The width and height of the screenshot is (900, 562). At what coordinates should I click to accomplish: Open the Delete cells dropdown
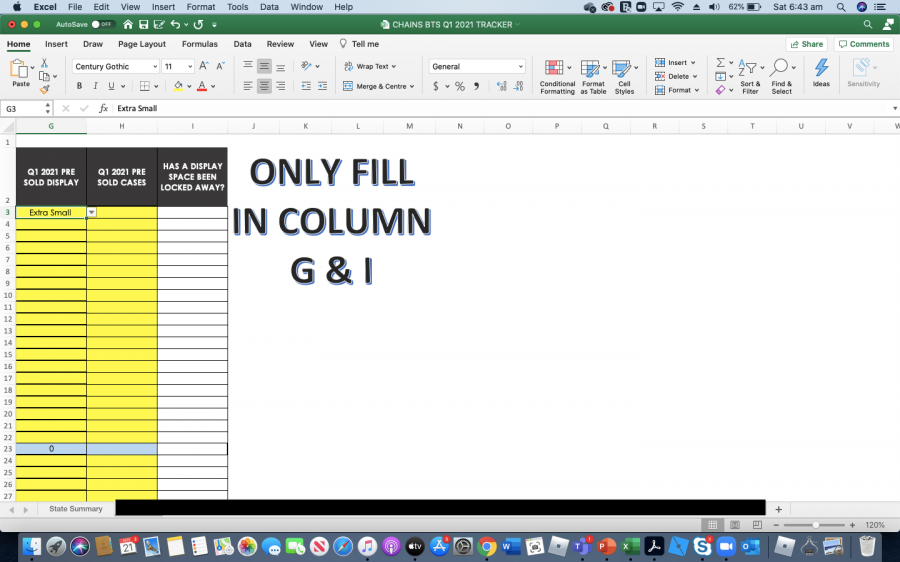pyautogui.click(x=677, y=76)
